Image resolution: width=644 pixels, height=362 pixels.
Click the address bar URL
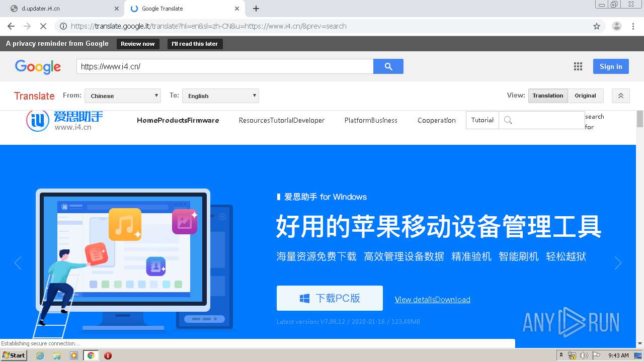(x=208, y=26)
